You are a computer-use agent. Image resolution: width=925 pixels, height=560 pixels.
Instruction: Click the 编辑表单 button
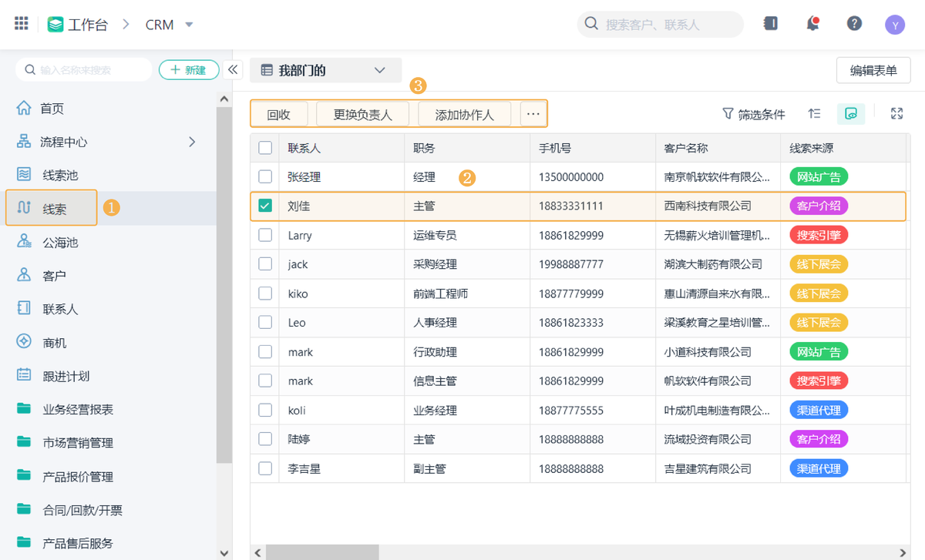[x=873, y=70]
